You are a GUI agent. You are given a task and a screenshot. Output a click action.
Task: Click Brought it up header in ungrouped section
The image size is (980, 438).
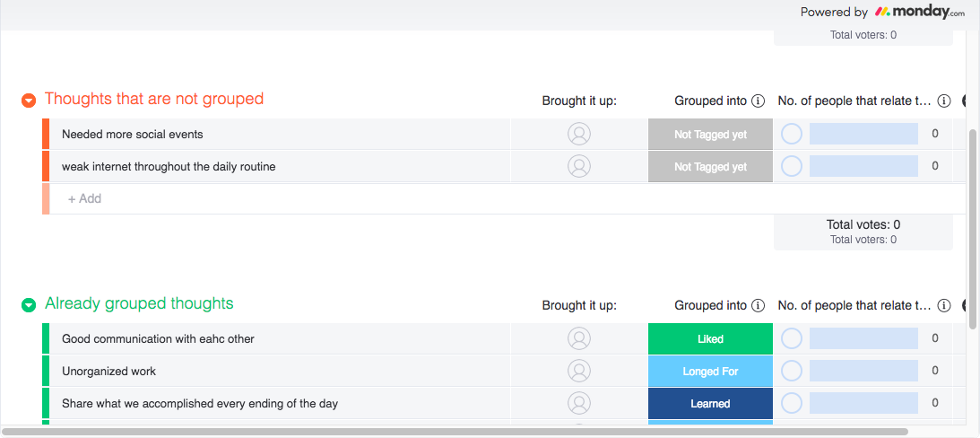tap(579, 101)
